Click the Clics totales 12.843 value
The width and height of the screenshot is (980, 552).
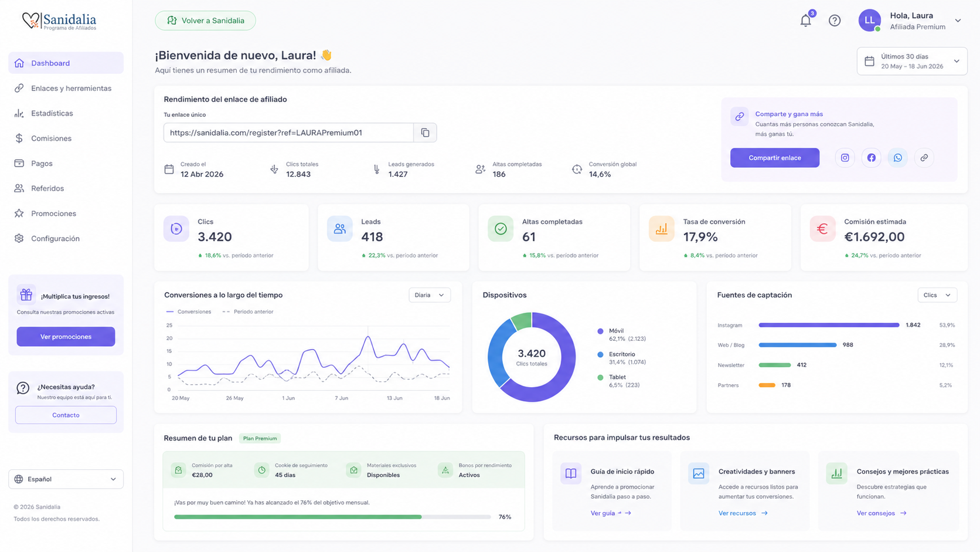298,174
